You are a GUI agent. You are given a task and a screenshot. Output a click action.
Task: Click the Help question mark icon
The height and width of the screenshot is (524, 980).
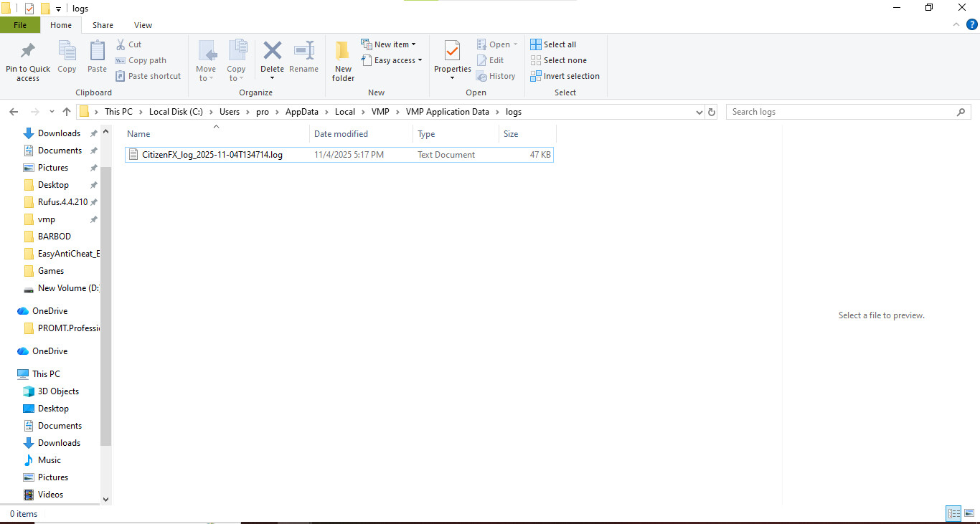(972, 24)
